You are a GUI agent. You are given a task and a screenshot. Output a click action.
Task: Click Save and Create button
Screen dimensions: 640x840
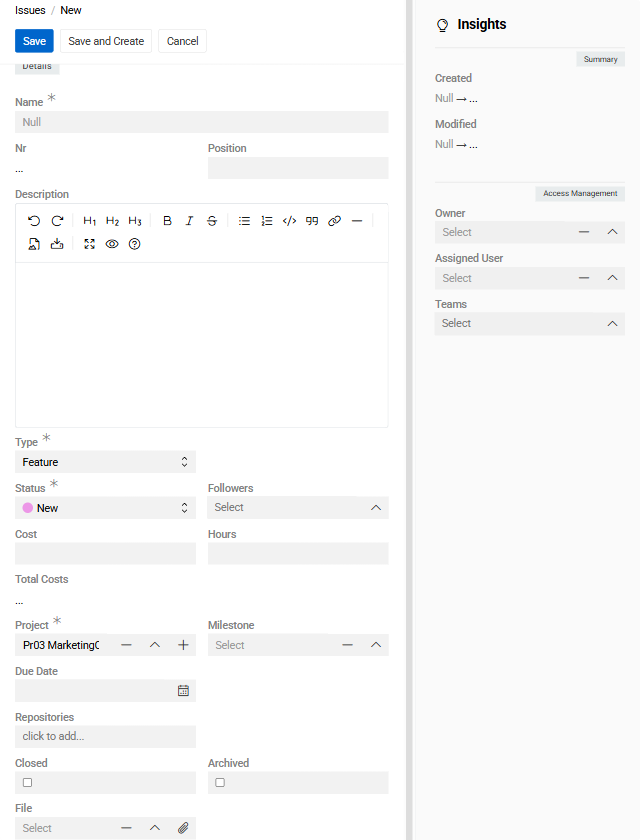106,41
